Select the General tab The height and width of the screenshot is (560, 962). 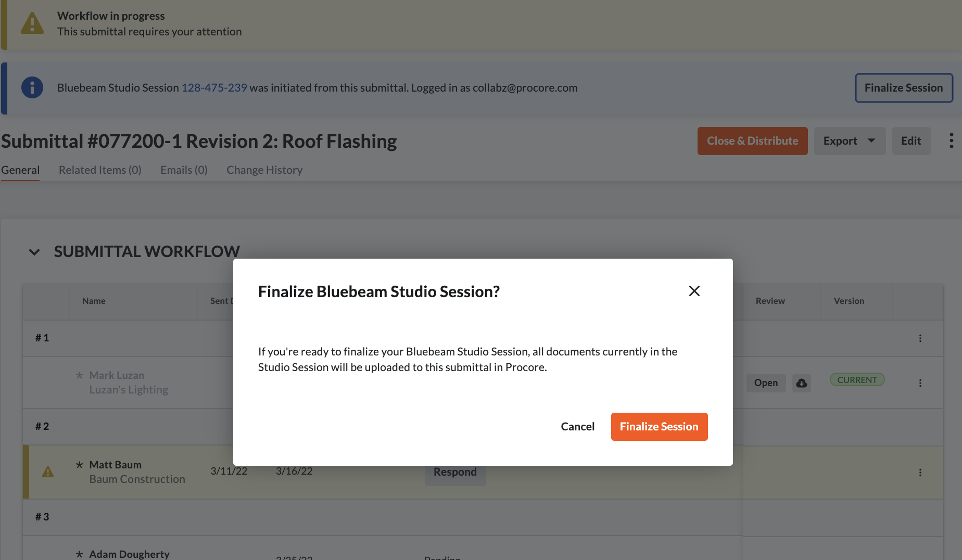[20, 170]
